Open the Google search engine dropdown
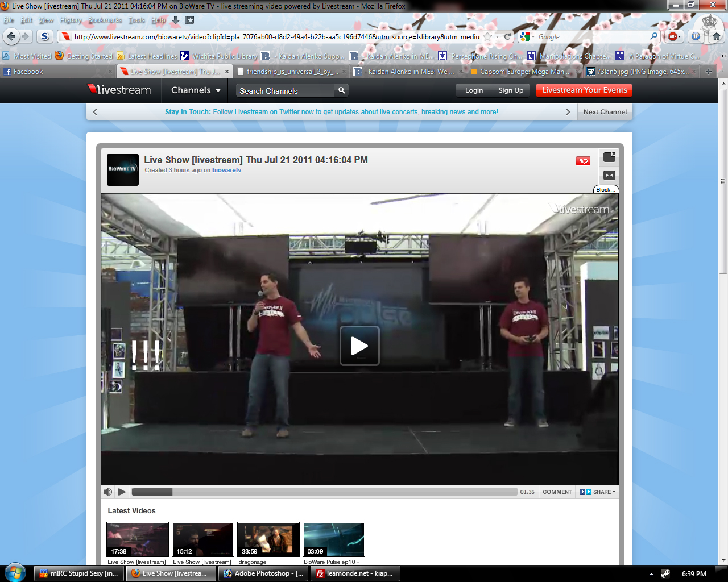 coord(527,36)
